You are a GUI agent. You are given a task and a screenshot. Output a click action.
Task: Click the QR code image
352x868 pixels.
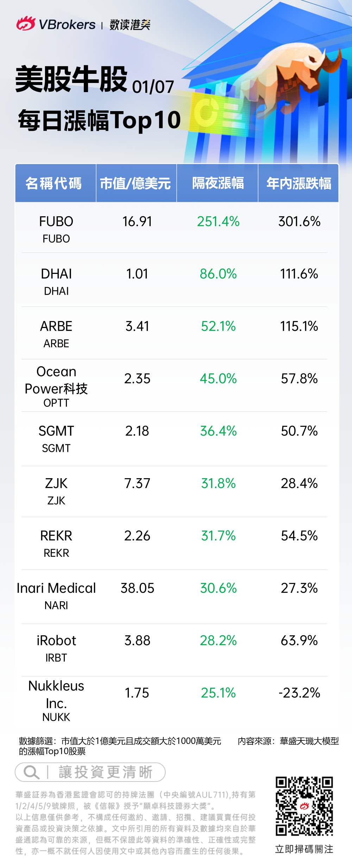(304, 806)
